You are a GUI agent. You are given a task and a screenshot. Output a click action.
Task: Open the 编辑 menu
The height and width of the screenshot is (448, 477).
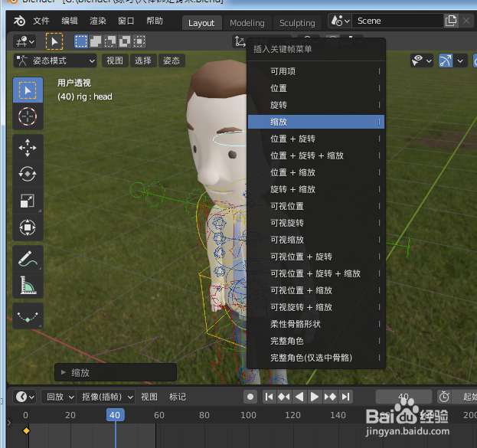[x=70, y=21]
